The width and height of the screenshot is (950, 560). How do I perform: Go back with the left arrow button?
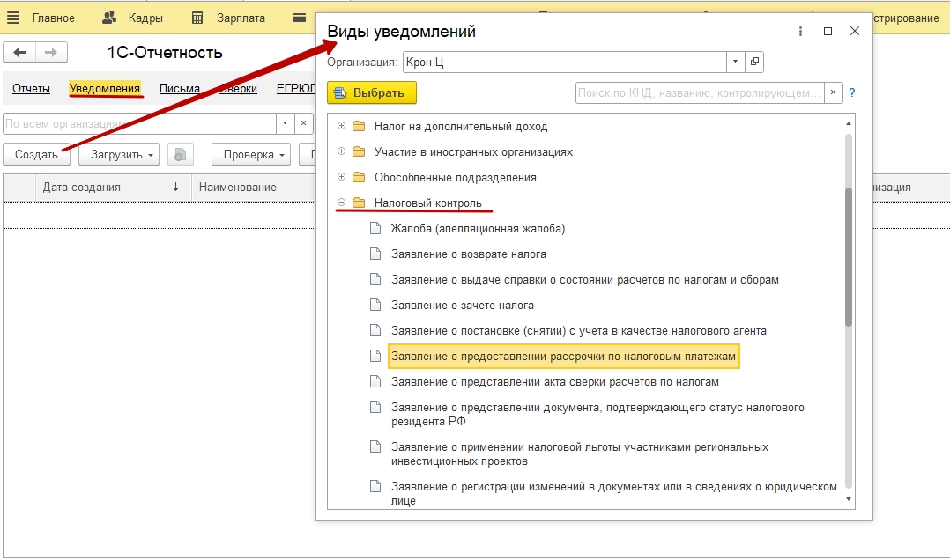tap(19, 53)
